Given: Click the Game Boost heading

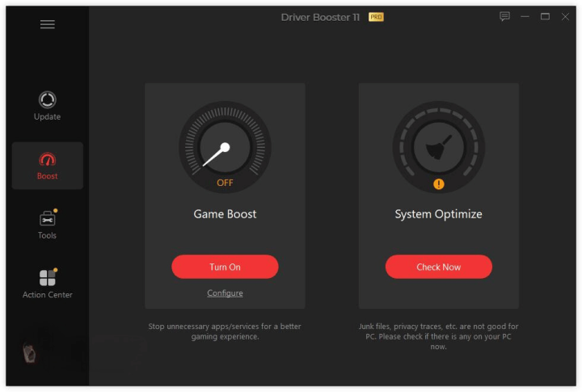Looking at the screenshot, I should (225, 214).
